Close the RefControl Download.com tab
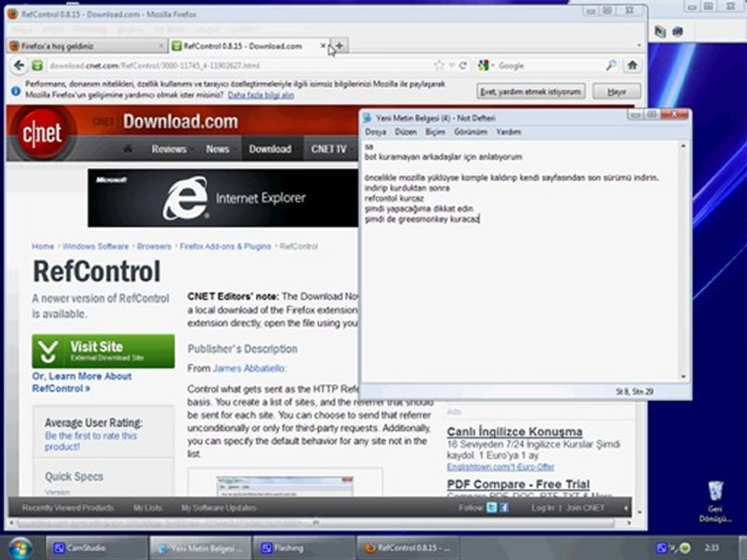The height and width of the screenshot is (560, 747). coord(323,46)
